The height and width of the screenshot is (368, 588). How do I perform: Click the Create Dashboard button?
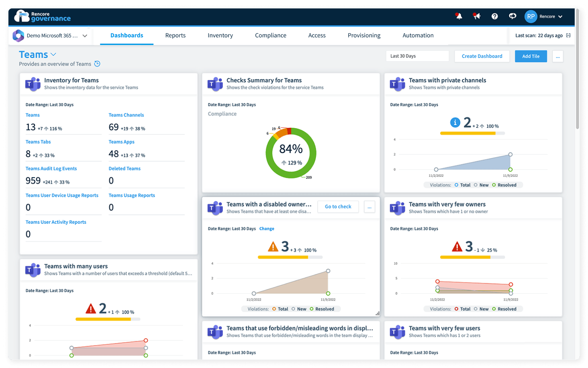click(x=482, y=56)
